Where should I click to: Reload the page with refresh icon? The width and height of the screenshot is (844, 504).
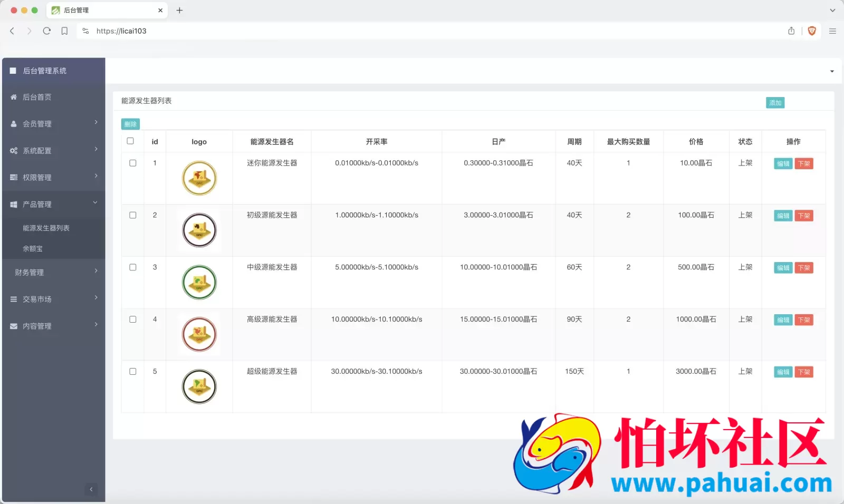[x=47, y=31]
